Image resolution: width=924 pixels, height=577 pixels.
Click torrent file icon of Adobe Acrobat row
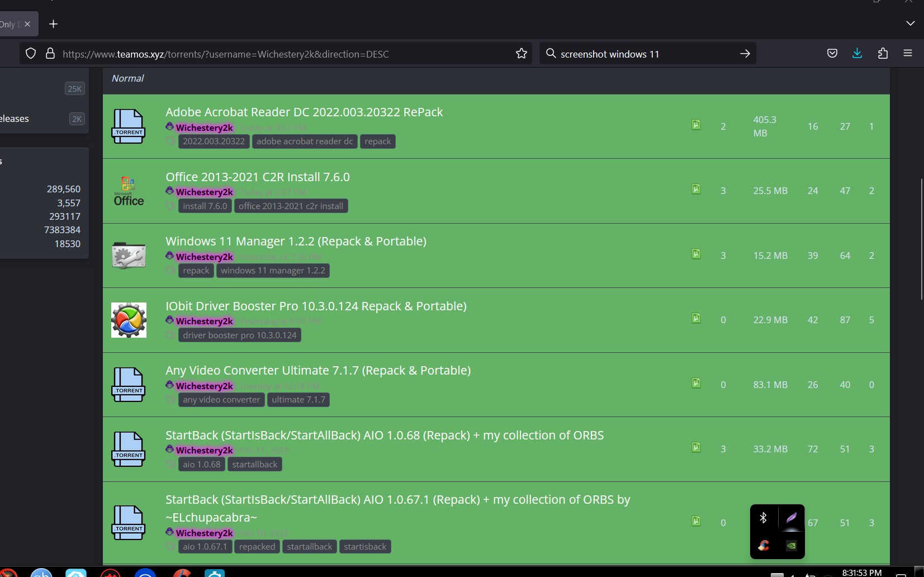[129, 126]
